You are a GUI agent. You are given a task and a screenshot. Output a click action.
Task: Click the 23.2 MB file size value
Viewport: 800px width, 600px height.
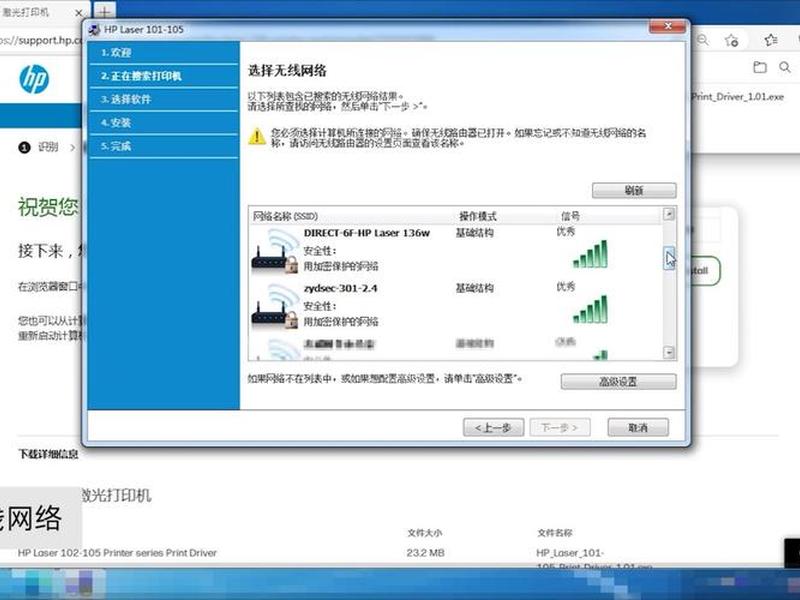point(426,553)
